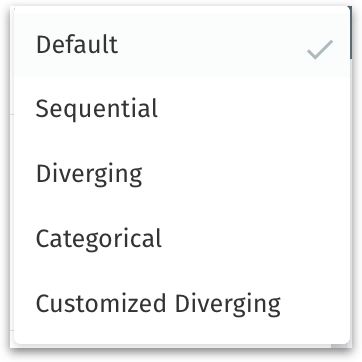Click the highlighted Default row

[182, 44]
